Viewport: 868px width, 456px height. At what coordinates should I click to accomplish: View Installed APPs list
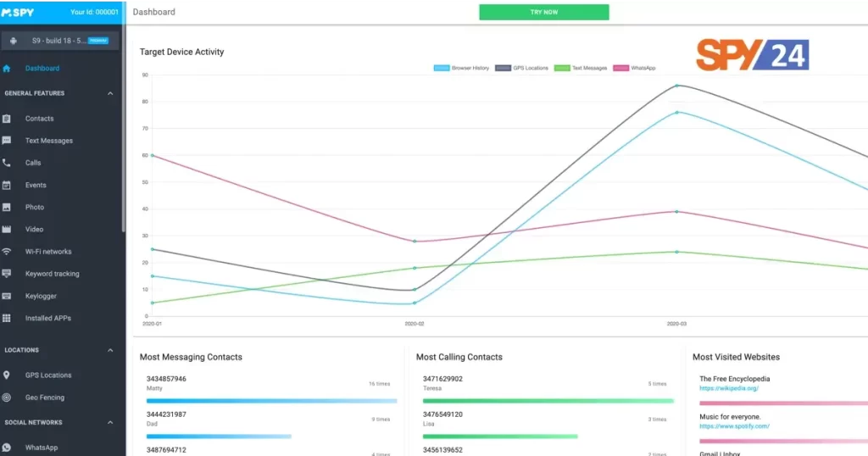pos(48,318)
